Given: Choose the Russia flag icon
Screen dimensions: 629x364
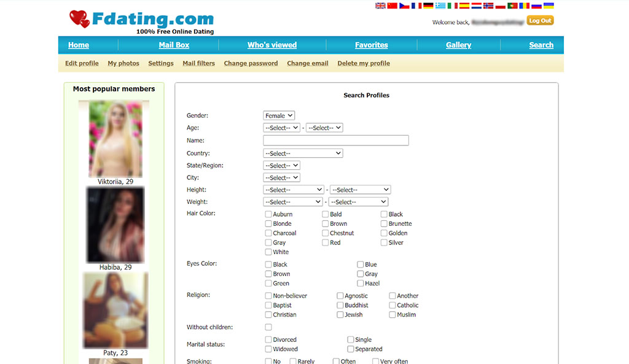Looking at the screenshot, I should click(x=537, y=6).
